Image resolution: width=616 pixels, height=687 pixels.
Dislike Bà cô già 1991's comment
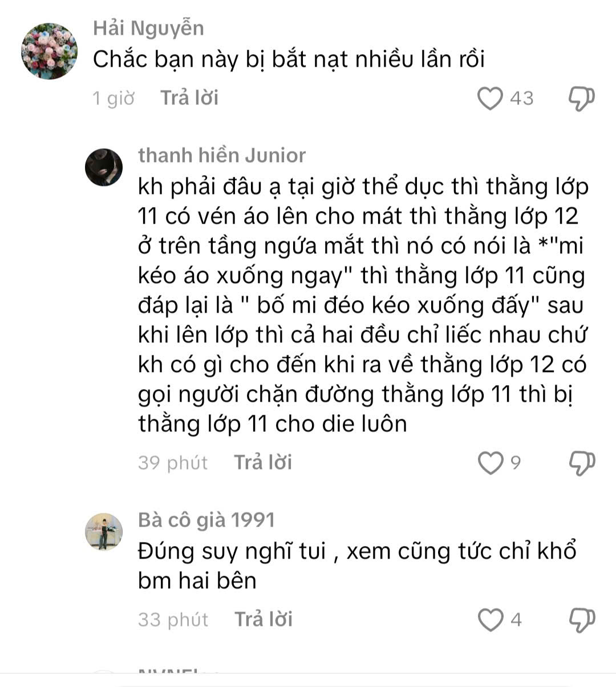tap(582, 620)
